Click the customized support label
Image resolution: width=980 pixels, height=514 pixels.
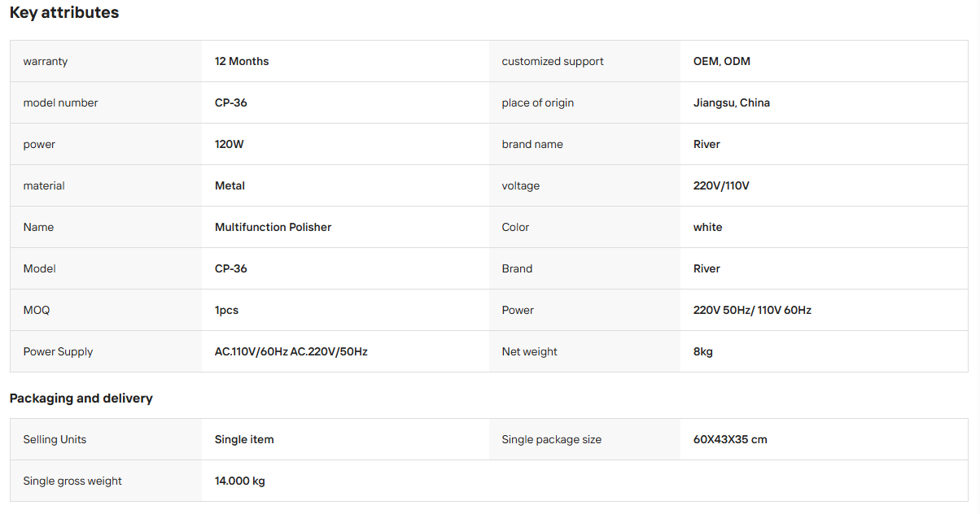click(x=553, y=61)
